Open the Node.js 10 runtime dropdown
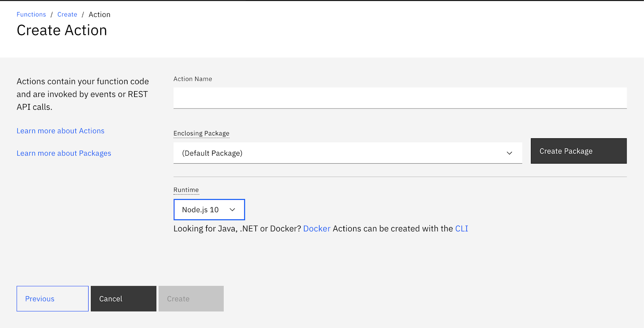 (209, 210)
